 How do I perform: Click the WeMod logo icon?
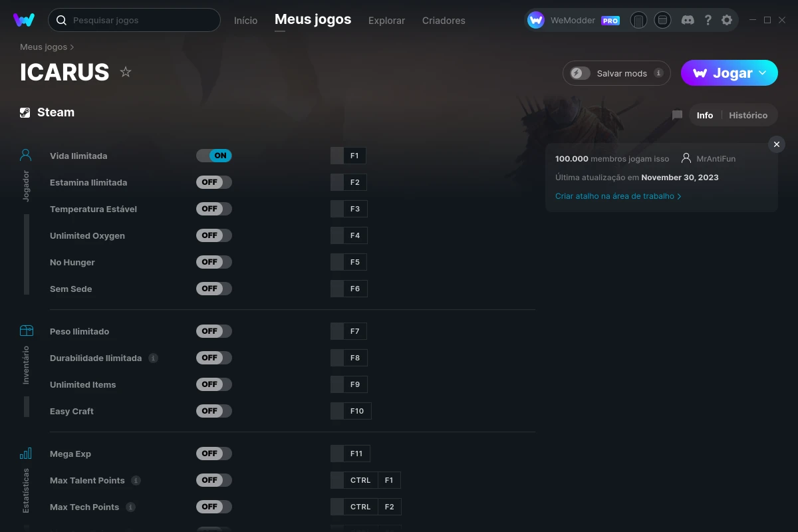click(24, 20)
